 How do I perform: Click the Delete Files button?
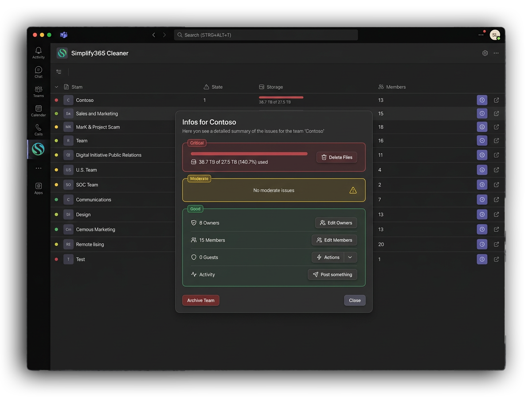click(336, 157)
